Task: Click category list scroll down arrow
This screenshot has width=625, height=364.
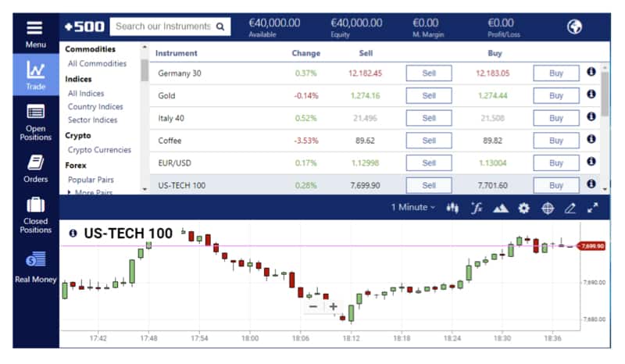Action: pyautogui.click(x=145, y=189)
